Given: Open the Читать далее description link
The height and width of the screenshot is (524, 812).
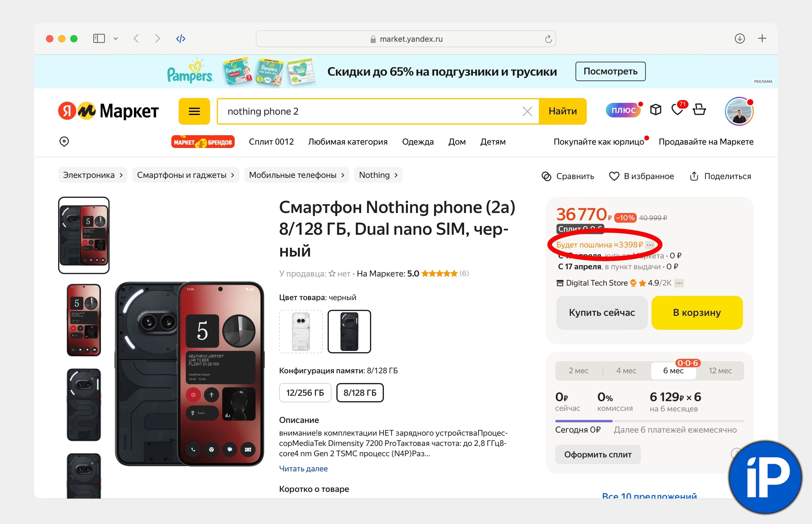Looking at the screenshot, I should point(303,469).
